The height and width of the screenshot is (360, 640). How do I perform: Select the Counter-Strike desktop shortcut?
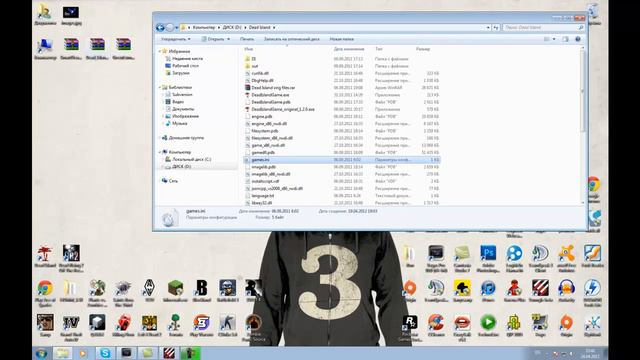227,325
